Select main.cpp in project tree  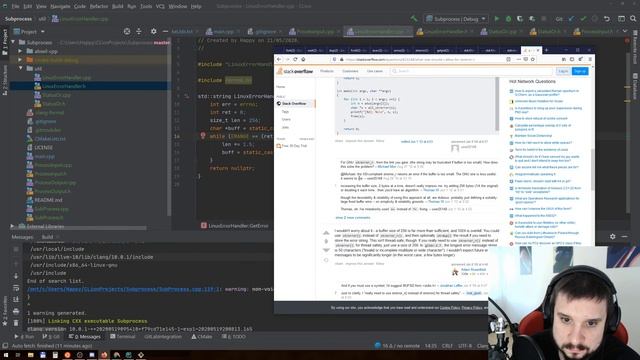(44, 156)
